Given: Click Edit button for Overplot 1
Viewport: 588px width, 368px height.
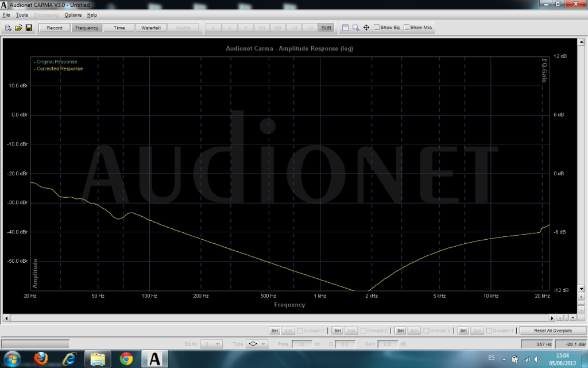Looking at the screenshot, I should tap(288, 331).
